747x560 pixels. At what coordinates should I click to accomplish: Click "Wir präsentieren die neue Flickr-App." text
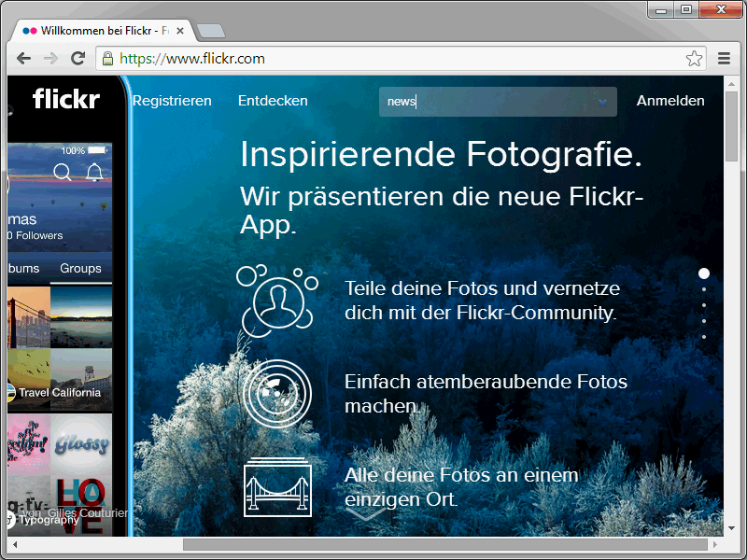point(442,211)
